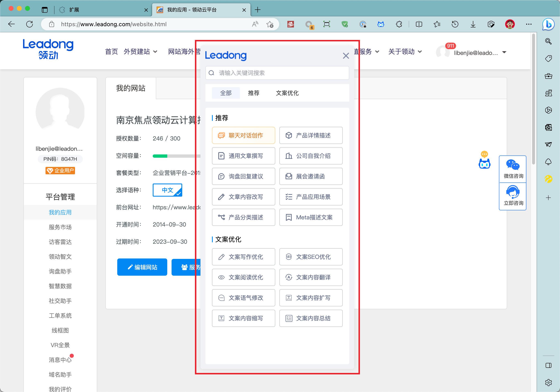Screen dimensions: 560x392
Task: Expand the 外贸建站 dropdown menu
Action: tap(140, 52)
